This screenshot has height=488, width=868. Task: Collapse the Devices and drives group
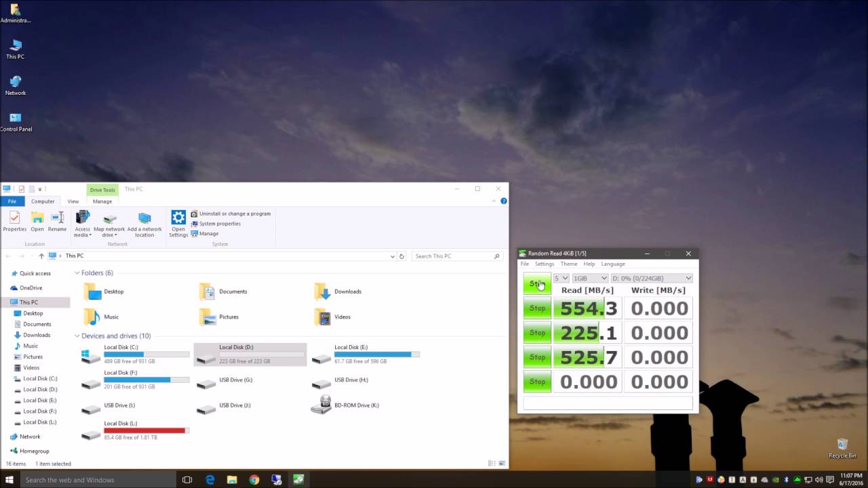(x=77, y=336)
